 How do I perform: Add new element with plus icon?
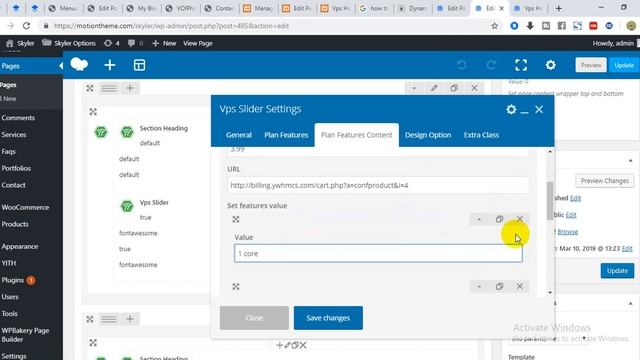110,65
